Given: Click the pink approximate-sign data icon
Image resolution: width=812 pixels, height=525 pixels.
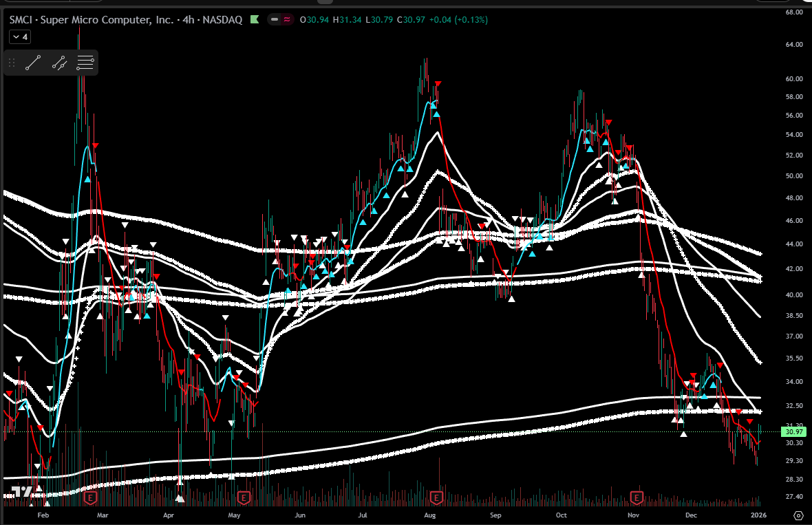Looking at the screenshot, I should coord(287,20).
